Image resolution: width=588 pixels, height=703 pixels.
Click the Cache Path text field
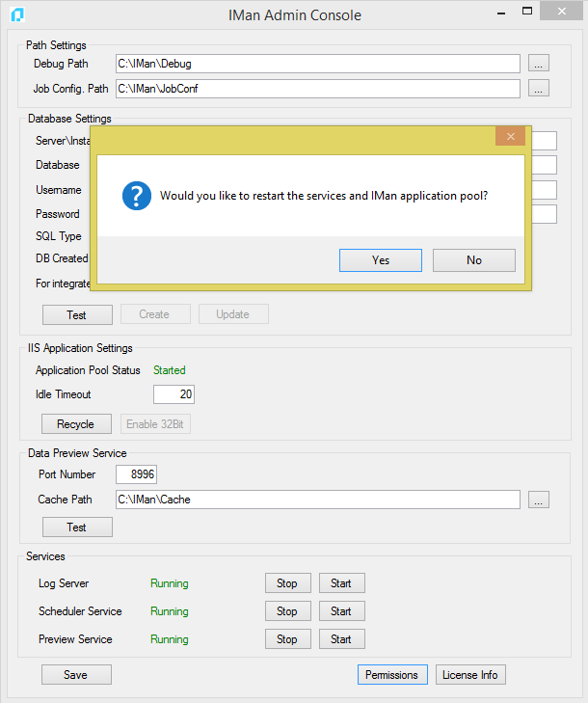click(317, 500)
